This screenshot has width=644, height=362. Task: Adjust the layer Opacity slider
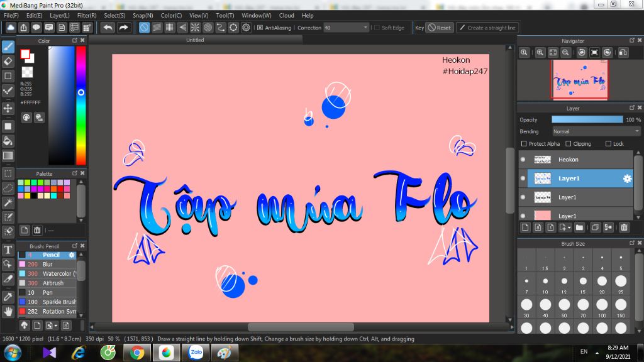pos(587,119)
